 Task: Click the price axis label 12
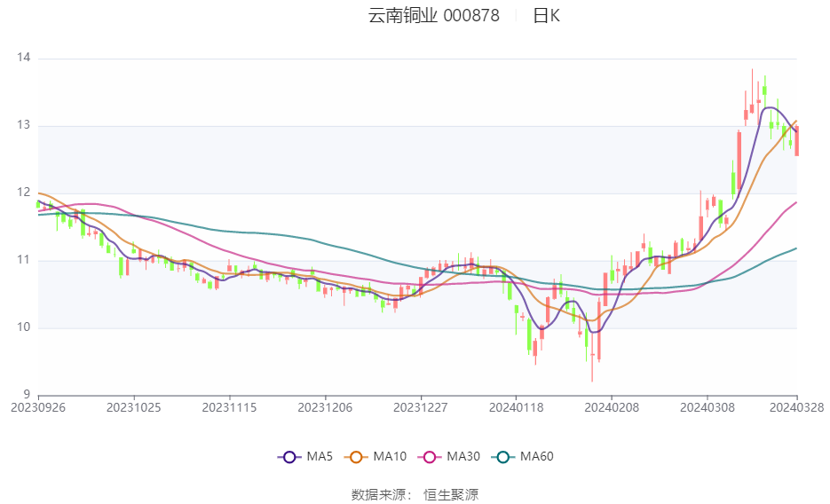click(x=23, y=193)
